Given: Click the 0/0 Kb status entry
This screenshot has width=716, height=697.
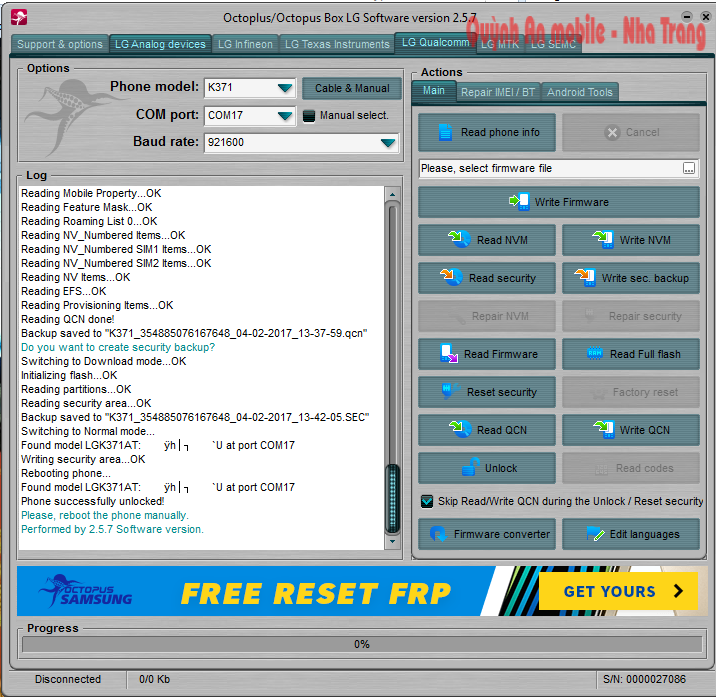Looking at the screenshot, I should coord(154,679).
